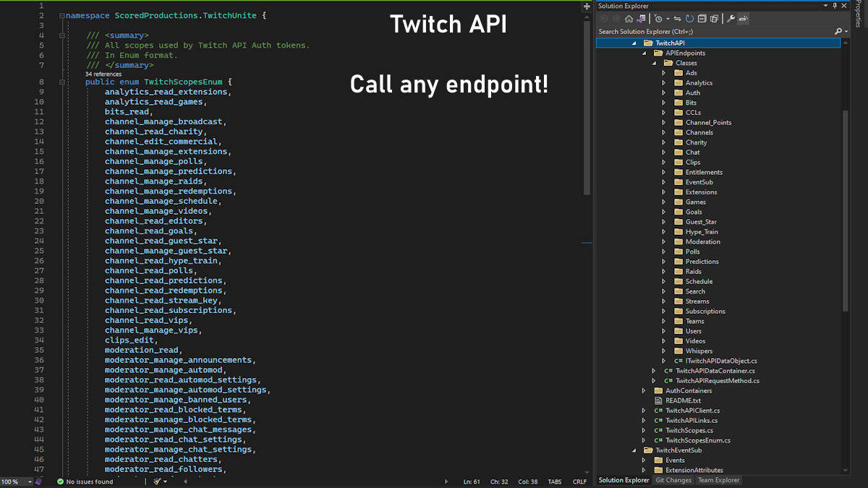Select the Solution Explorer bottom tab

coord(624,480)
